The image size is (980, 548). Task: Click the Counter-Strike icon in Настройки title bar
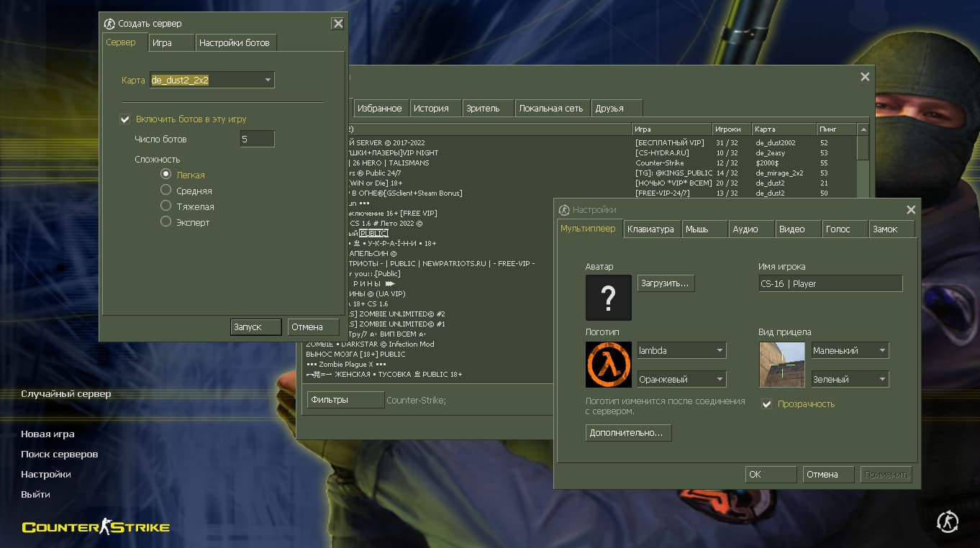565,210
